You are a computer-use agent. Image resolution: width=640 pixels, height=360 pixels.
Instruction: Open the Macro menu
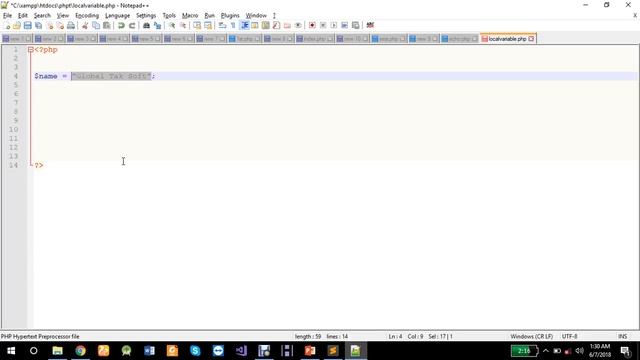click(x=190, y=16)
